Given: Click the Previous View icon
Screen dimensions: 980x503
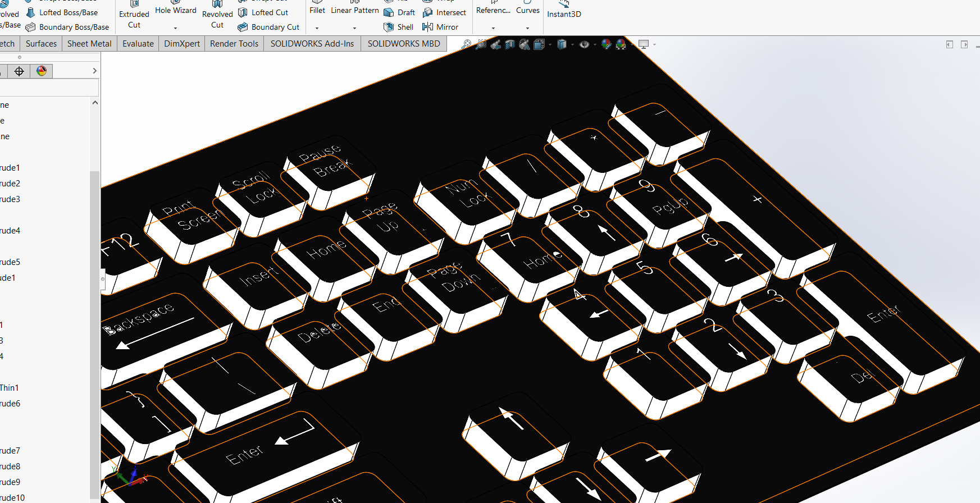Looking at the screenshot, I should tap(495, 44).
